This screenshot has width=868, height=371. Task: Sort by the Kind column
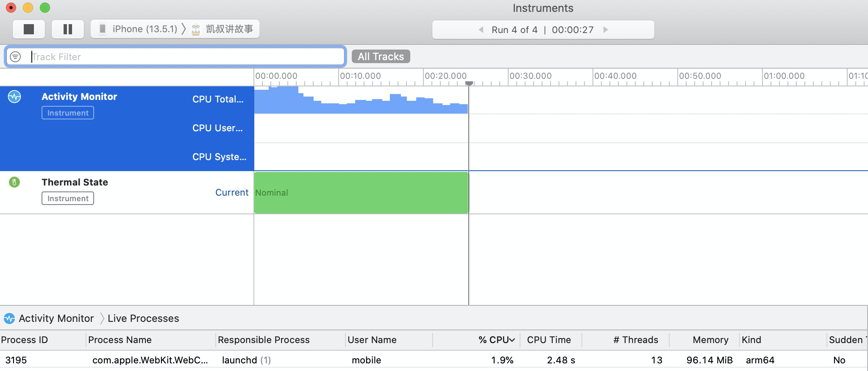(751, 340)
